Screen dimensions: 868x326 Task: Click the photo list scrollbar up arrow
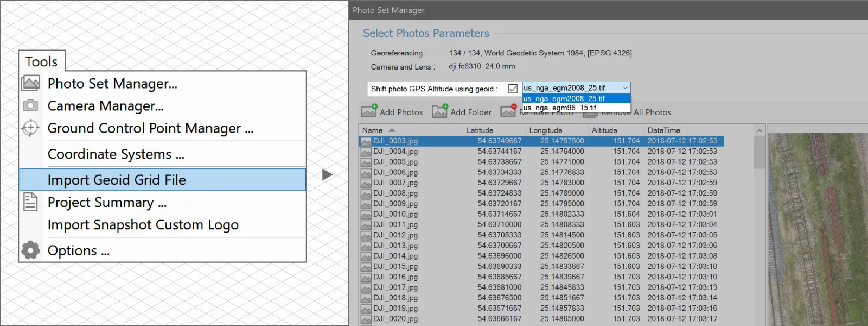pos(759,130)
